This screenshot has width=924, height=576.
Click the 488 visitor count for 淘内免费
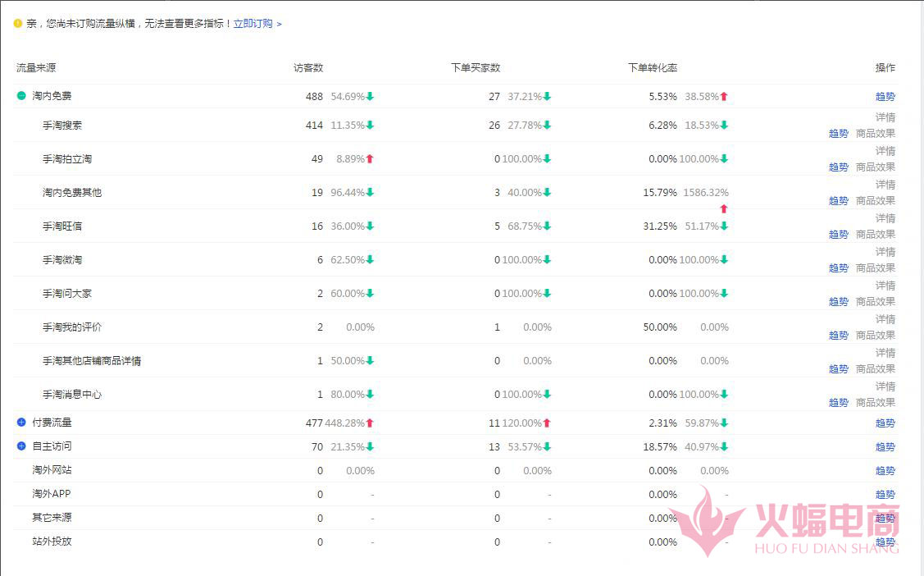pyautogui.click(x=314, y=96)
